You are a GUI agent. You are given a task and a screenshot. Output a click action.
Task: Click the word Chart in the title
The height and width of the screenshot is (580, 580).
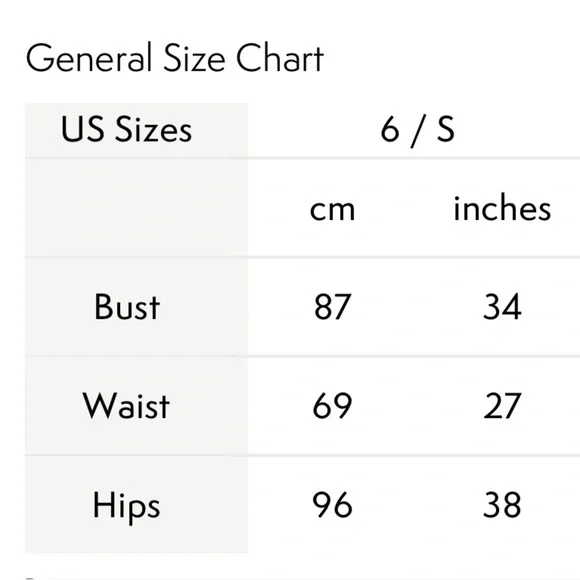(280, 57)
